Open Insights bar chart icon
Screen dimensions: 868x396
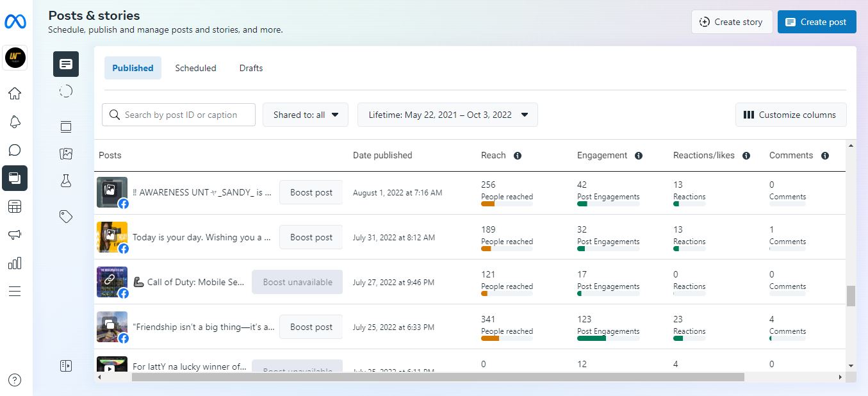pyautogui.click(x=15, y=263)
